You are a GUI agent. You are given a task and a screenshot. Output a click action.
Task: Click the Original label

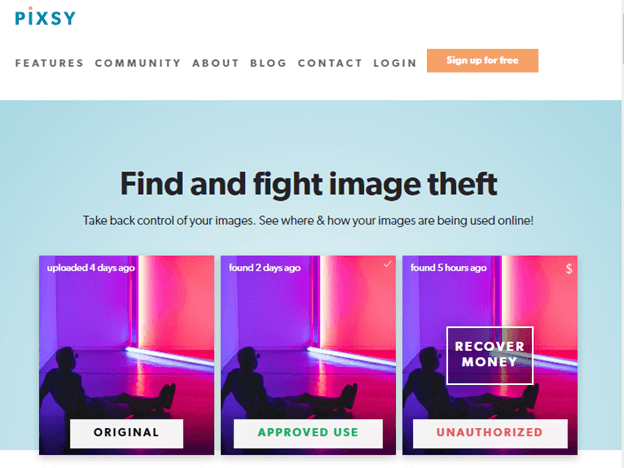pos(127,433)
